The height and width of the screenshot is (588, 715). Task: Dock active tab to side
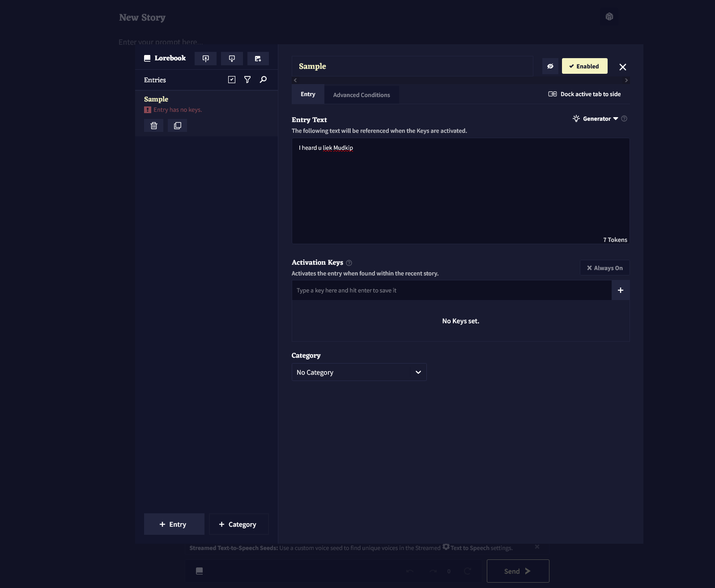584,94
